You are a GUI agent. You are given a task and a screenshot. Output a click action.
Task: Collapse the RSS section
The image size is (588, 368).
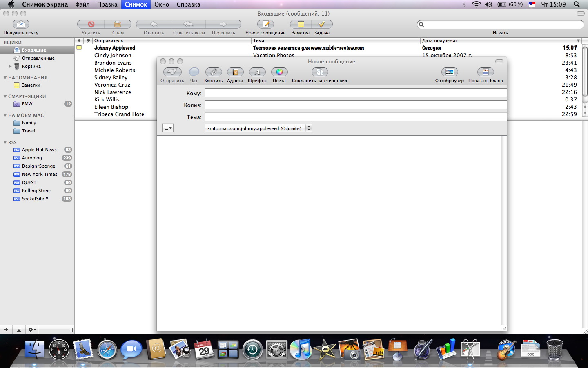(x=5, y=142)
